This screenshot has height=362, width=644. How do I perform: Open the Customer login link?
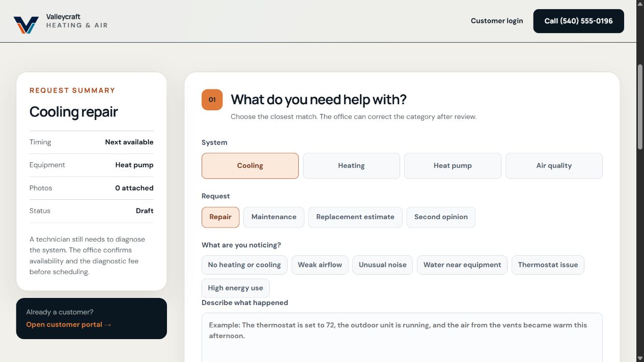(497, 21)
